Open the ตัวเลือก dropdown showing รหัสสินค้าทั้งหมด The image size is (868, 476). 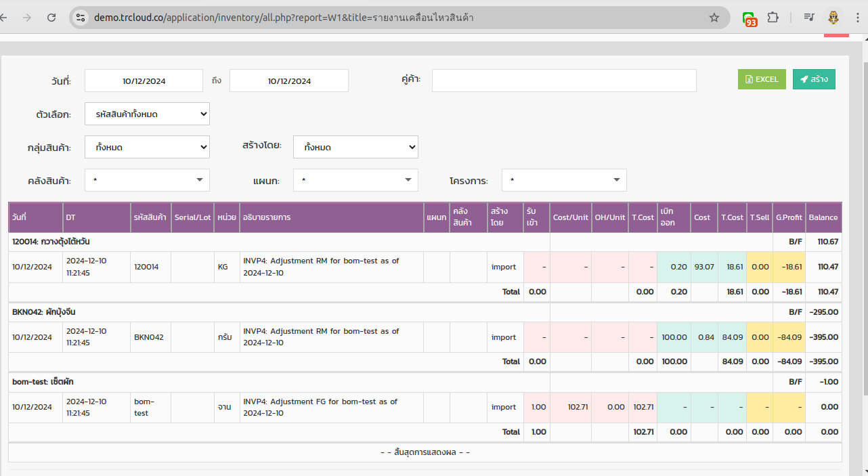tap(147, 114)
